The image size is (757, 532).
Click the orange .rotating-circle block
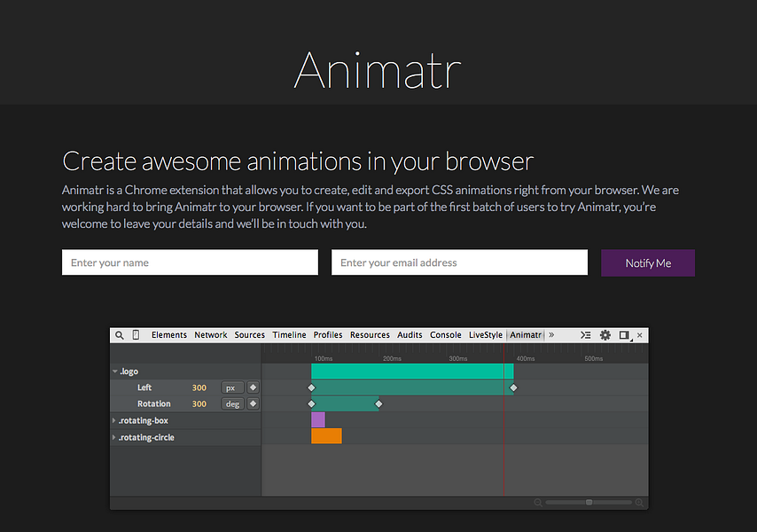click(x=326, y=436)
